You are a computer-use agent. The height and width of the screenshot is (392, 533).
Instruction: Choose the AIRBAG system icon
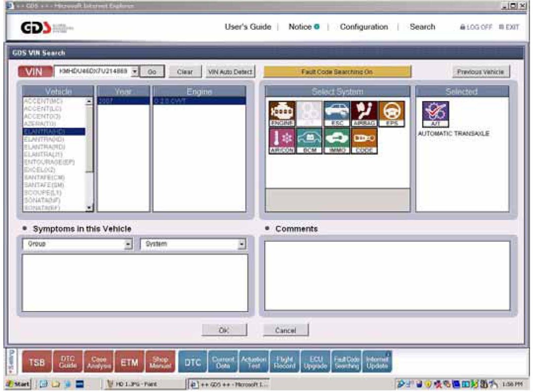click(364, 113)
